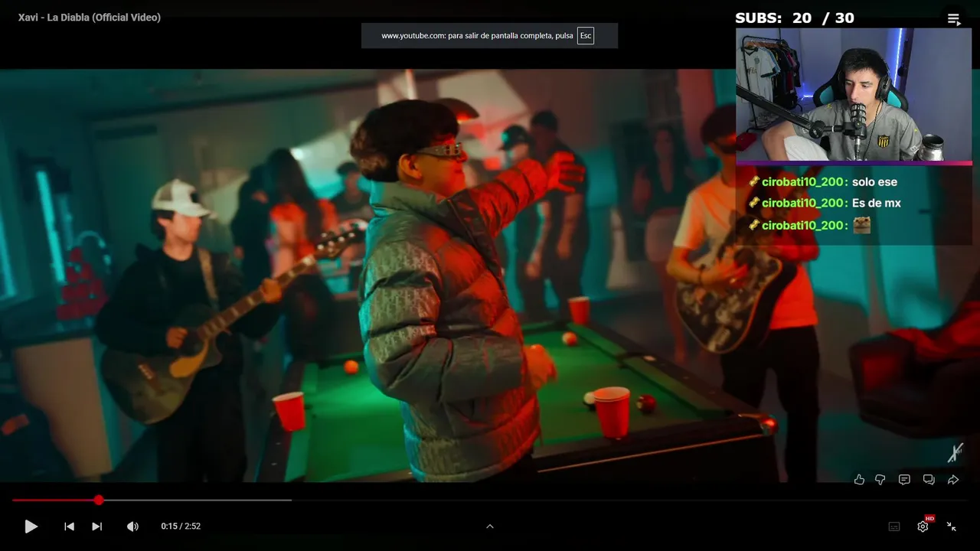Open the comments panel icon
Viewport: 980px width, 551px height.
pyautogui.click(x=904, y=480)
